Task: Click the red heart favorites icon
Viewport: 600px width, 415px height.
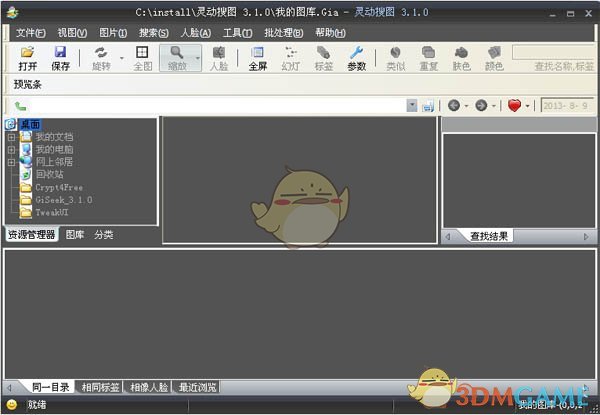Action: coord(514,105)
